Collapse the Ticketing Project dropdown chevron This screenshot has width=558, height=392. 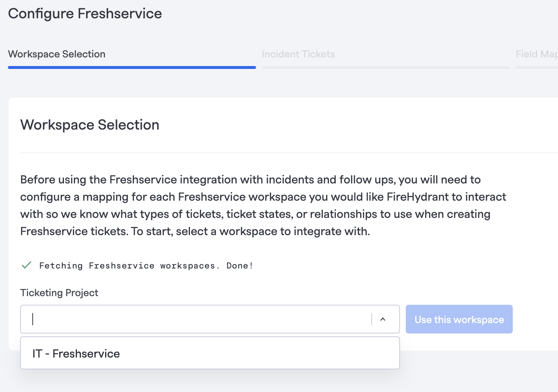(383, 319)
